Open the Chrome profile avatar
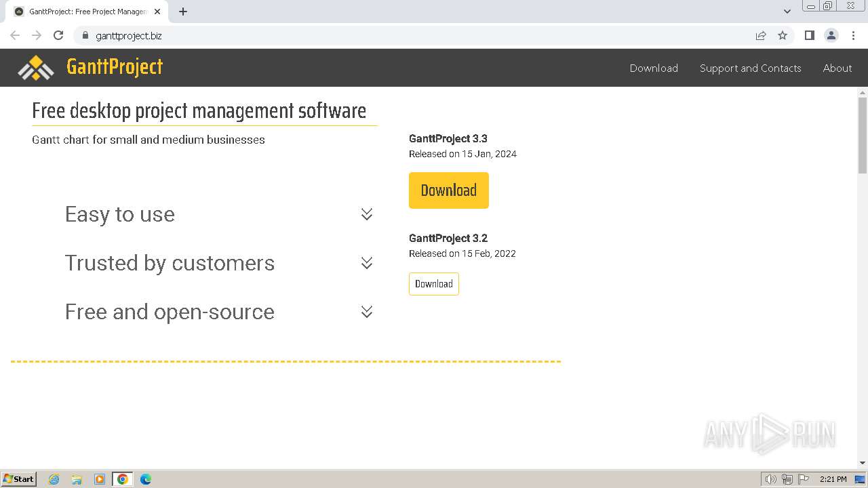The height and width of the screenshot is (488, 868). click(x=831, y=35)
